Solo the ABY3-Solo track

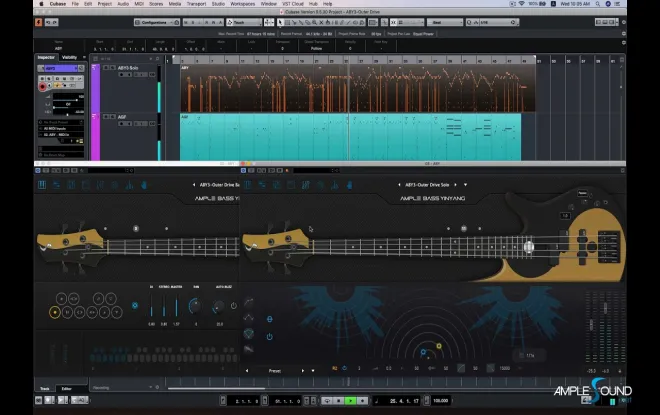(112, 68)
